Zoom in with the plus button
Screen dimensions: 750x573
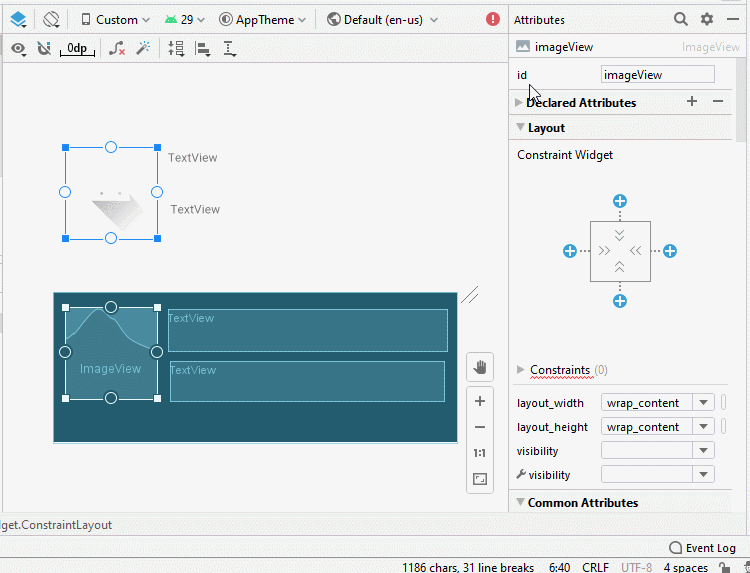[x=480, y=401]
